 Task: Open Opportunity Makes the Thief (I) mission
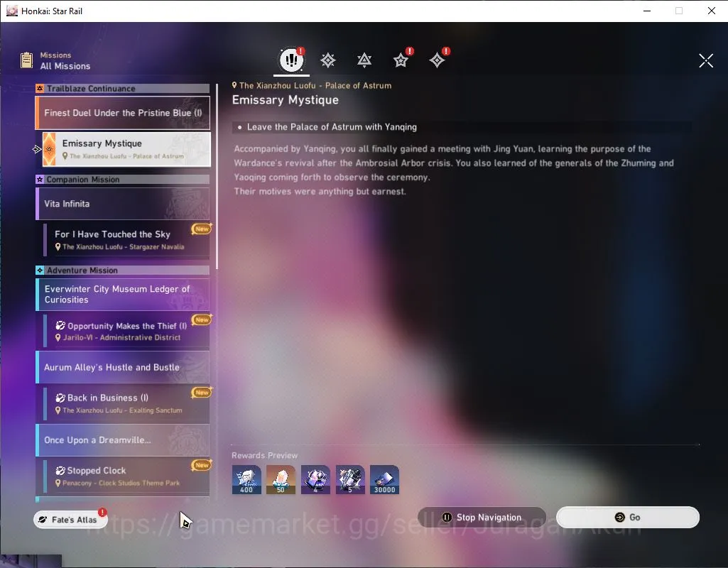click(126, 331)
